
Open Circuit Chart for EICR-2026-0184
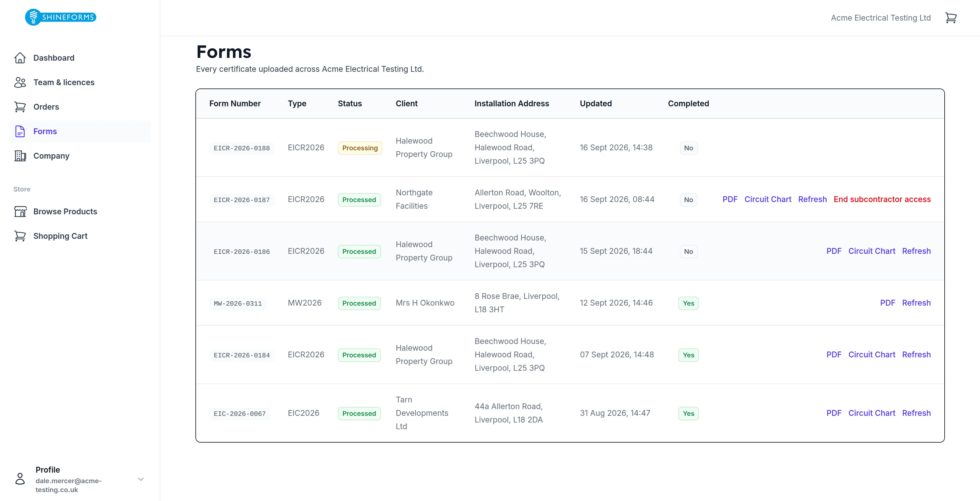872,355
